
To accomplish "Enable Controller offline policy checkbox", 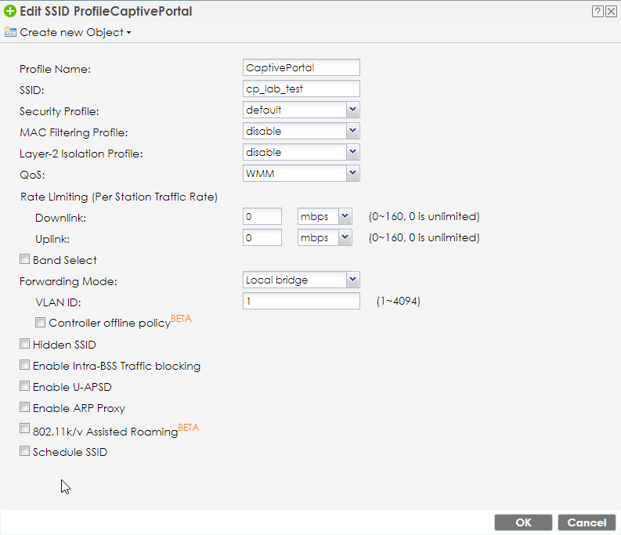I will click(41, 323).
